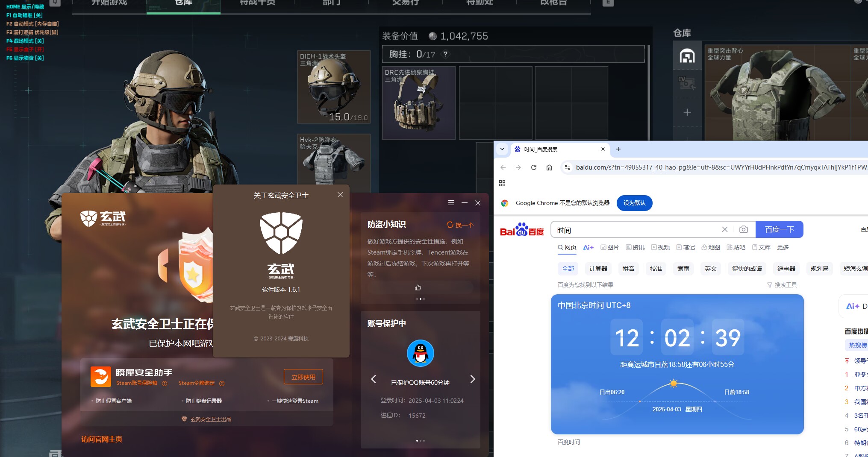Image resolution: width=868 pixels, height=457 pixels.
Task: Clear the Baidu search box text
Action: 724,229
